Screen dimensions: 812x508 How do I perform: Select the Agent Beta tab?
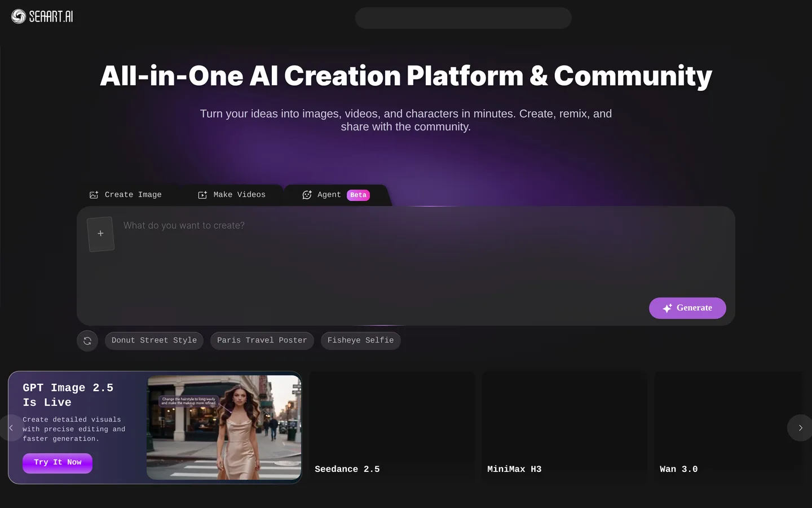click(x=336, y=195)
